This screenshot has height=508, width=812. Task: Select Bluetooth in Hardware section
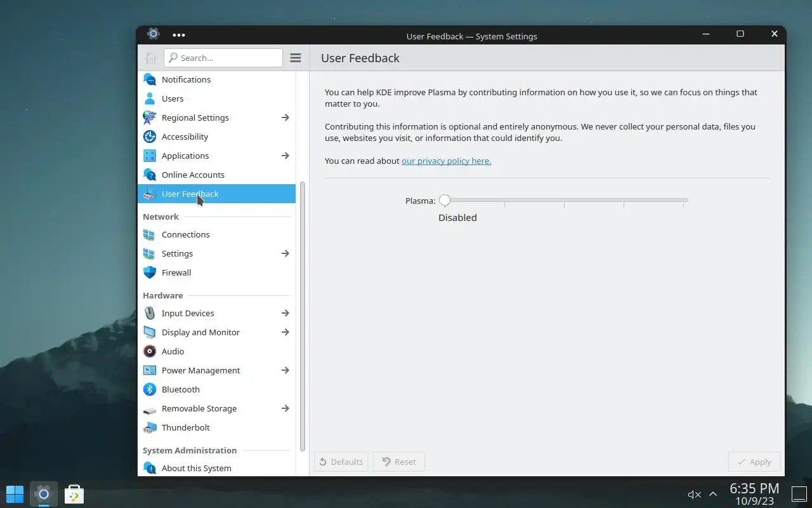216,389
